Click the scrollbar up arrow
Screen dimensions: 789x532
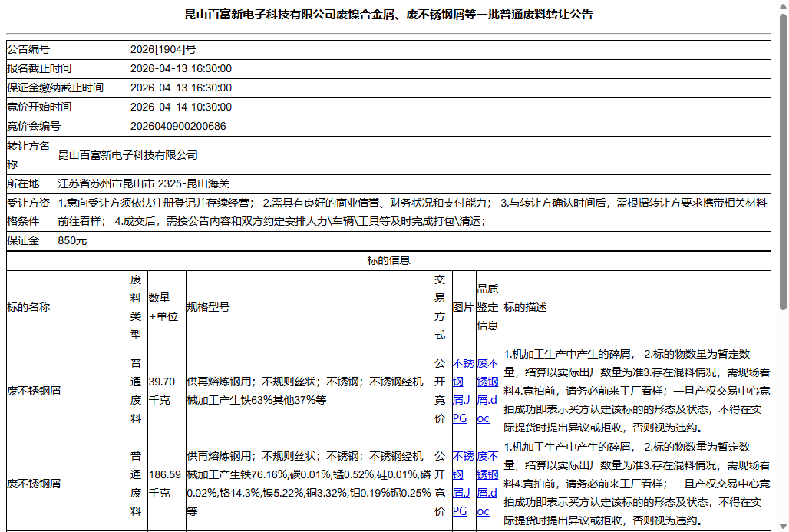783,5
